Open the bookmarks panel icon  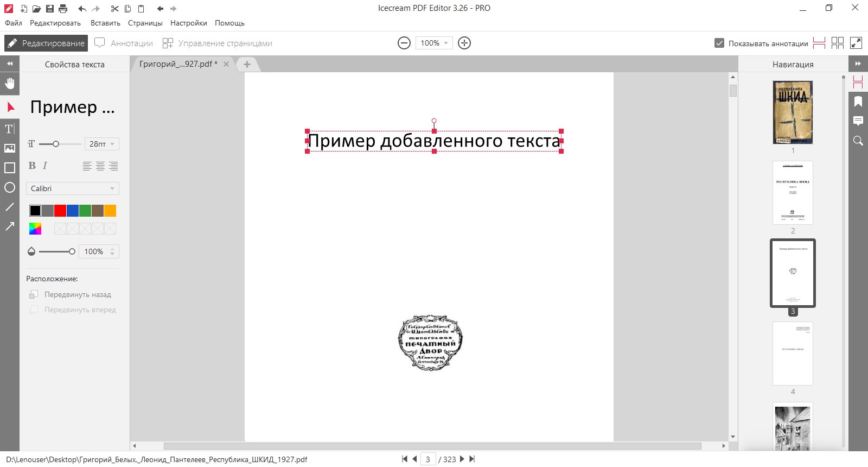[x=858, y=102]
